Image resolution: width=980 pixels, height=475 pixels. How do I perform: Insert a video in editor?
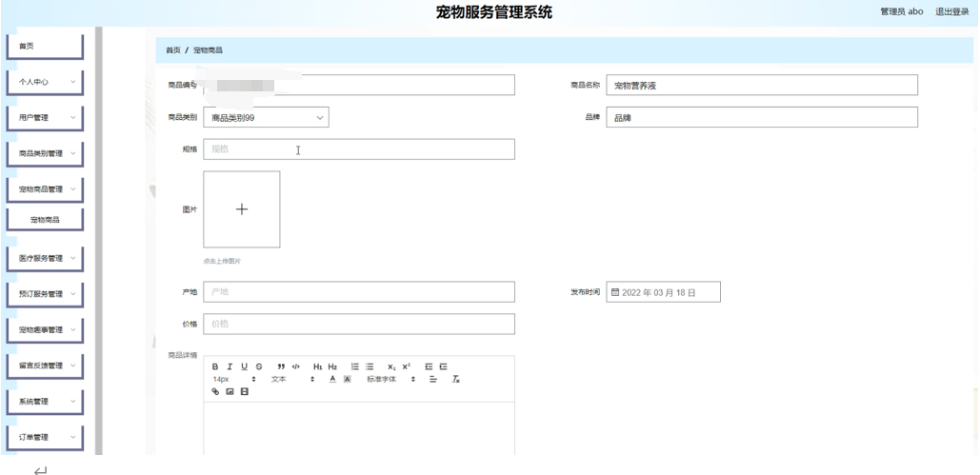click(x=245, y=392)
